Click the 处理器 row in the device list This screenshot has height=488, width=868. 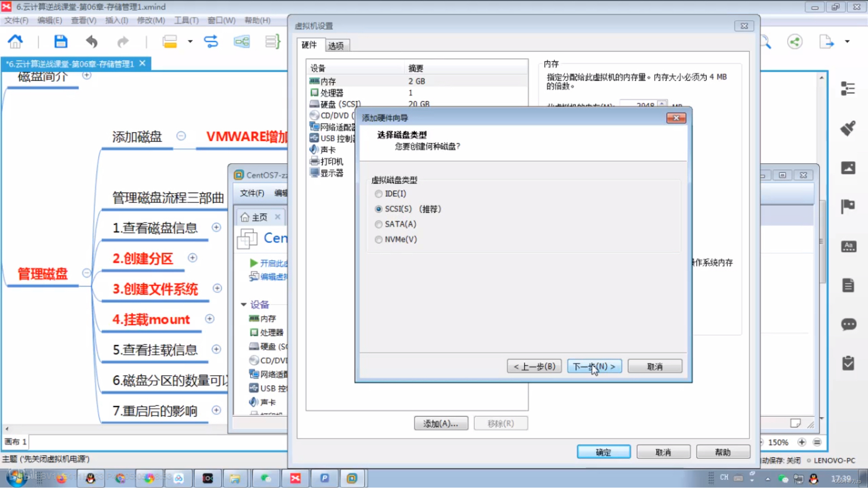pyautogui.click(x=417, y=93)
